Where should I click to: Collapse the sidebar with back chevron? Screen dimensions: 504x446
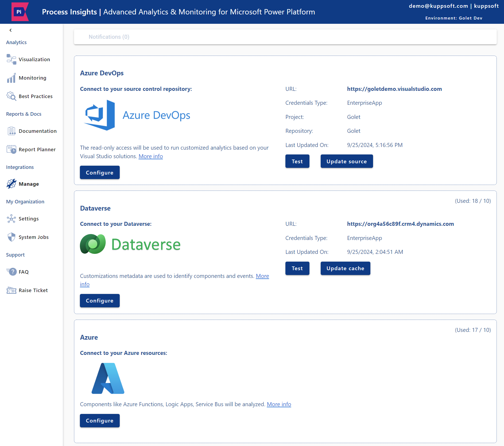coord(11,30)
